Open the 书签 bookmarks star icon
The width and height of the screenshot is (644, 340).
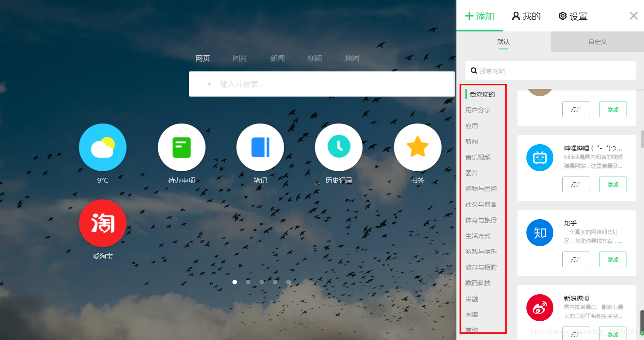pyautogui.click(x=418, y=147)
